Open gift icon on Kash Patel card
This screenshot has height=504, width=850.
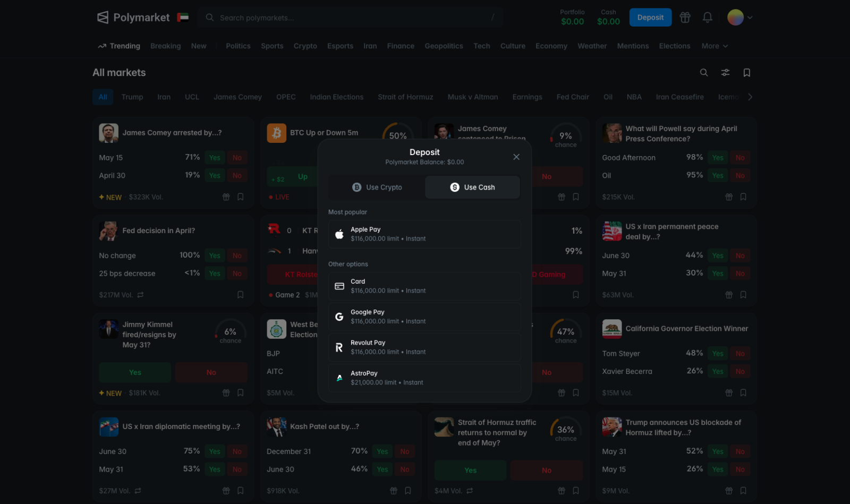(x=394, y=491)
